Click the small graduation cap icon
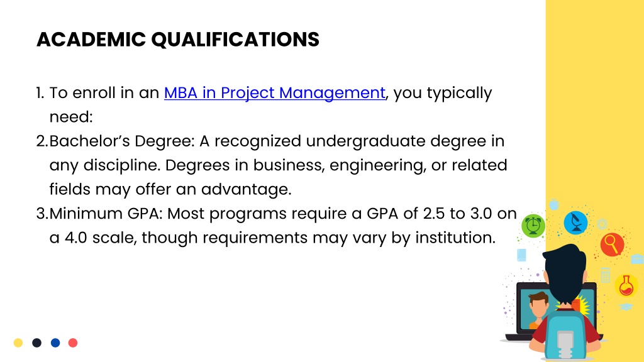Image resolution: width=644 pixels, height=362 pixels. tap(626, 307)
